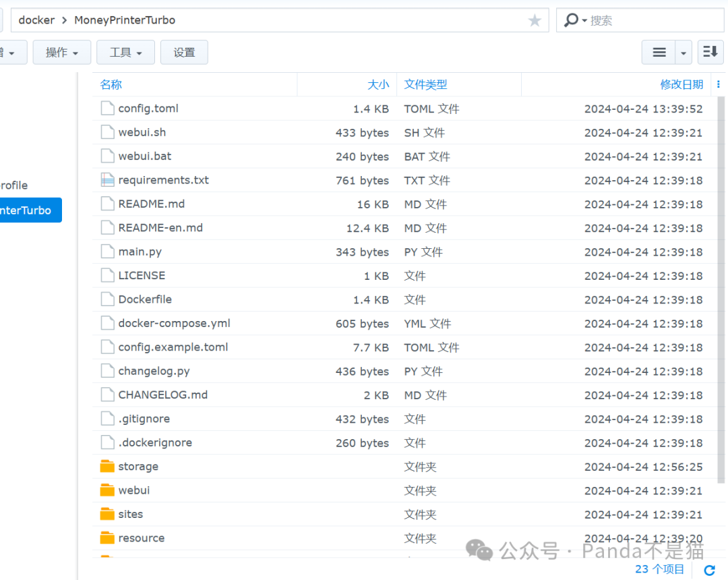Click the MoneyPrinterTurbo breadcrumb
This screenshot has height=580, width=728.
point(125,20)
